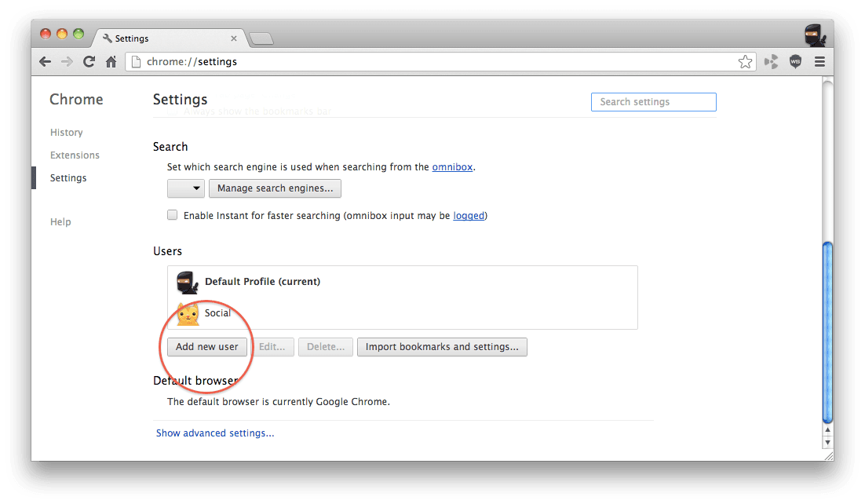This screenshot has width=865, height=504.
Task: Select the Social user row
Action: (x=403, y=313)
